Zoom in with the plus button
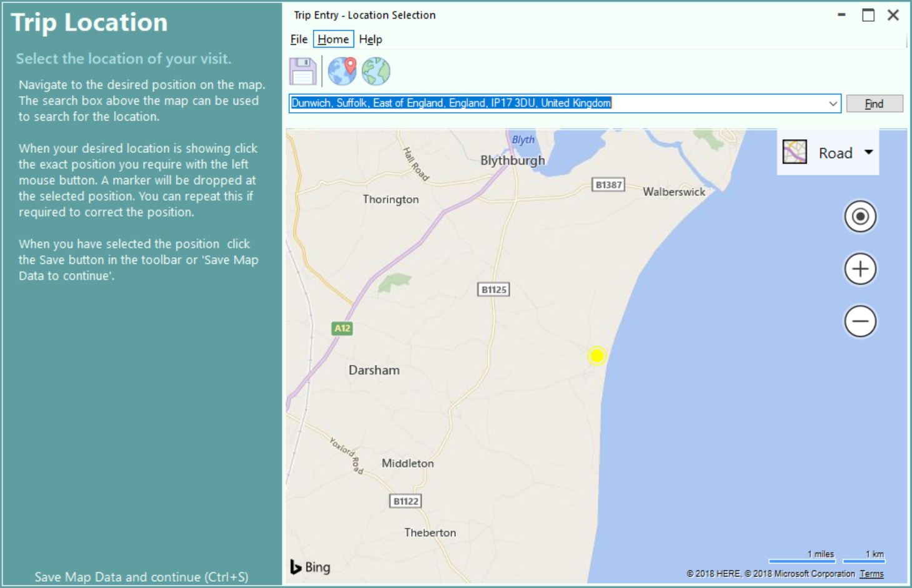Screen dimensions: 912x588 click(x=860, y=269)
